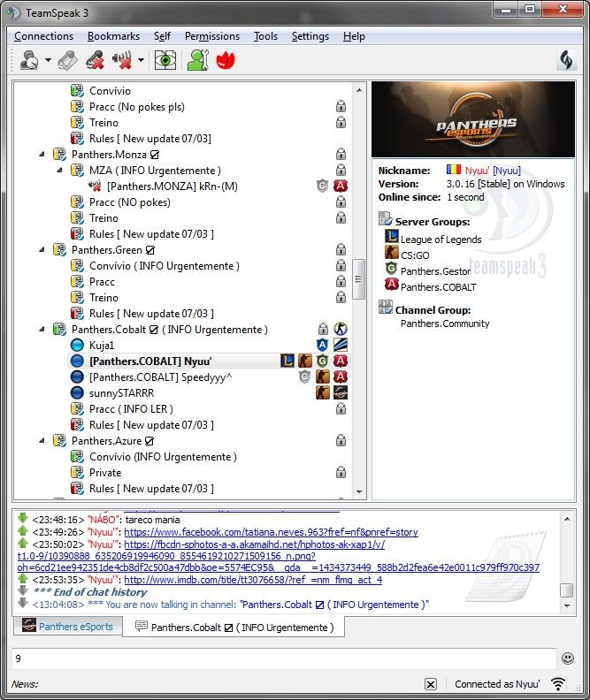Open the facebook.com link in chat
This screenshot has height=700, width=590.
pyautogui.click(x=271, y=532)
